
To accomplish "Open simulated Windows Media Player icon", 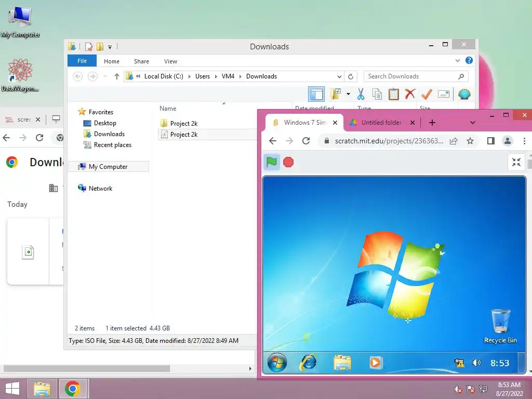I will coord(375,362).
